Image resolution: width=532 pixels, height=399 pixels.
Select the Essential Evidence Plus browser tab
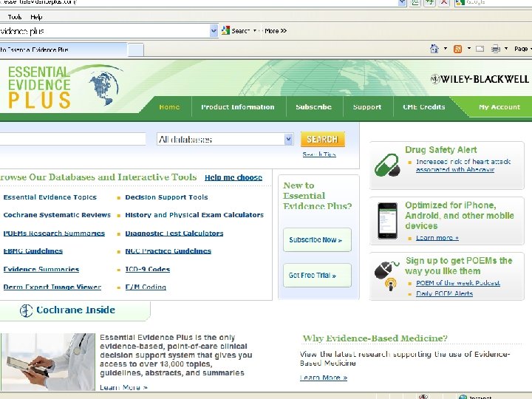pyautogui.click(x=63, y=50)
